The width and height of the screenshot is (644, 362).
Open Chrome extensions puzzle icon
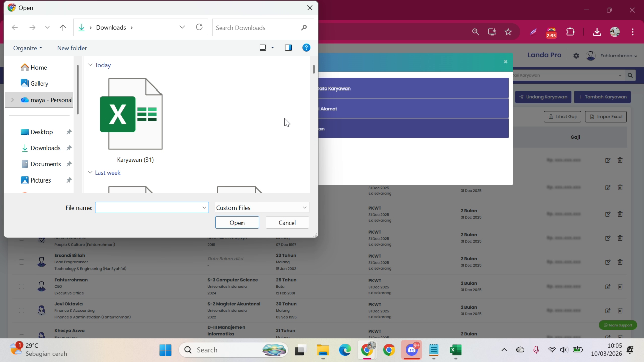point(570,32)
